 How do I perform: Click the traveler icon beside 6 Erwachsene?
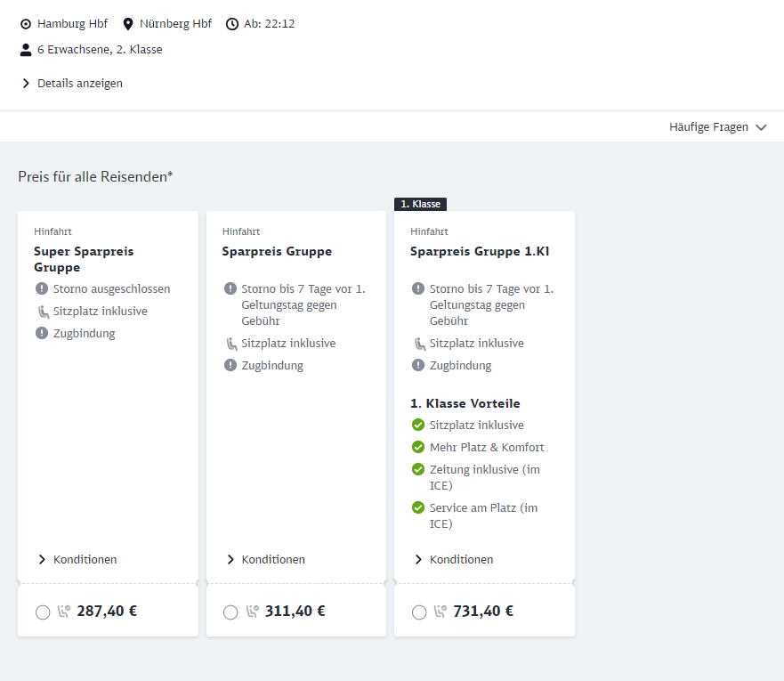point(26,50)
